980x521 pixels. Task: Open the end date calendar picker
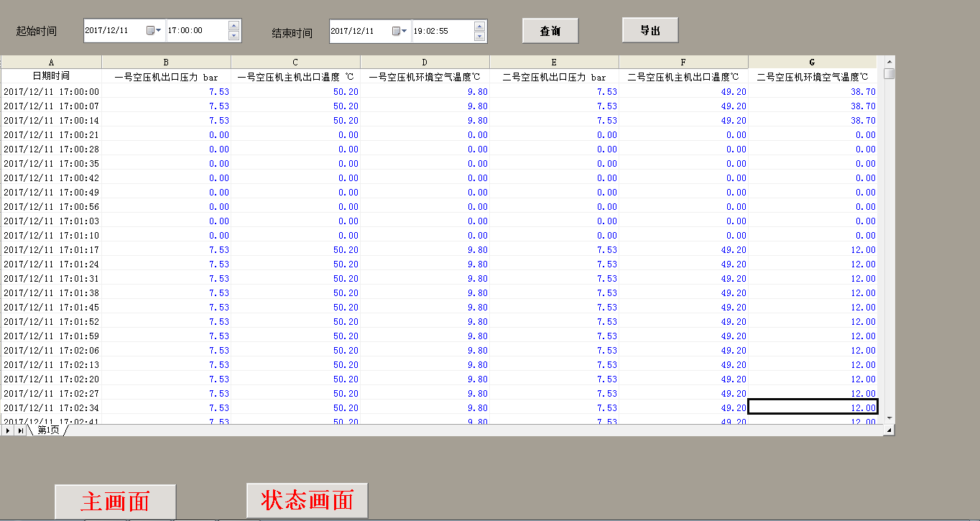(399, 32)
